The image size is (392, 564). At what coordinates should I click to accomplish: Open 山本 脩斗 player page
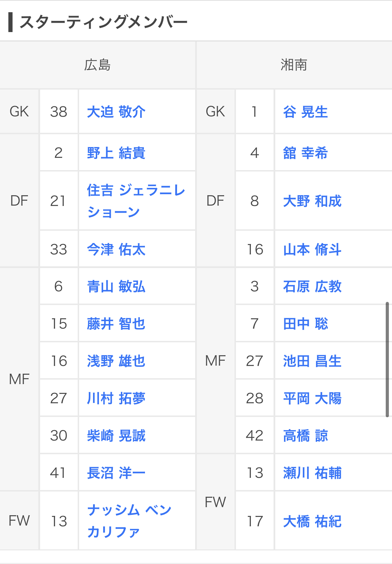click(312, 250)
